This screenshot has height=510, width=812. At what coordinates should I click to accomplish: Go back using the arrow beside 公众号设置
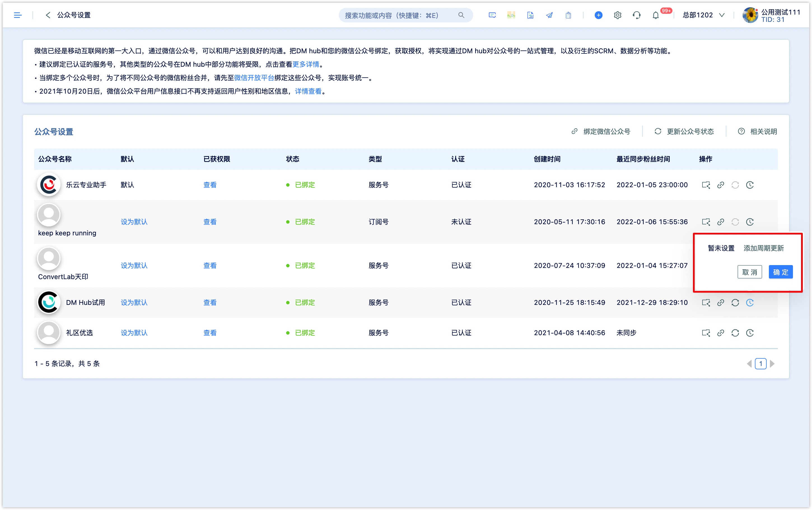tap(48, 15)
